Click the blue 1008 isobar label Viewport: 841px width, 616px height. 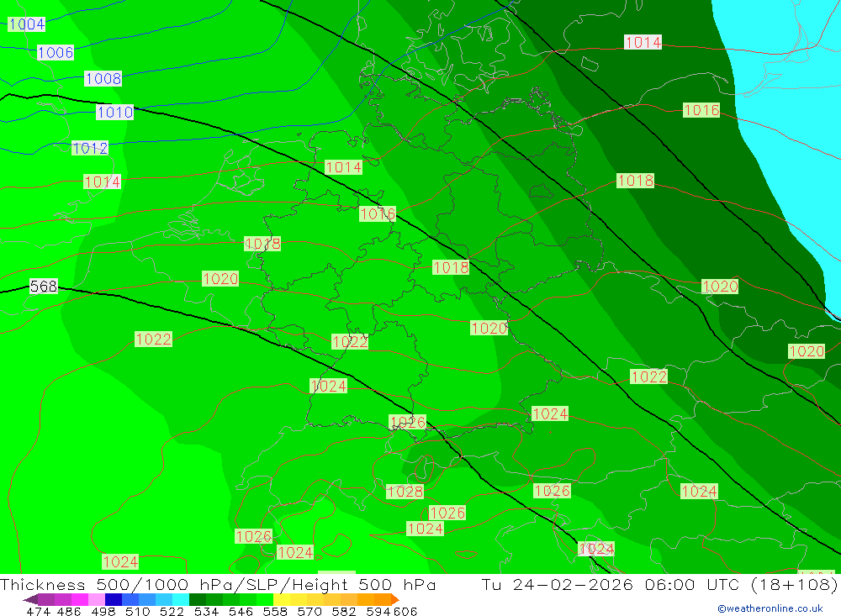103,79
